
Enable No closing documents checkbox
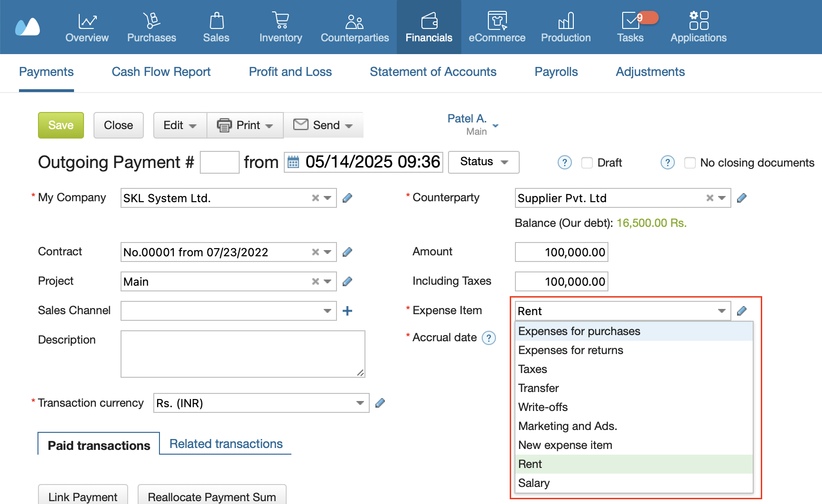coord(690,163)
